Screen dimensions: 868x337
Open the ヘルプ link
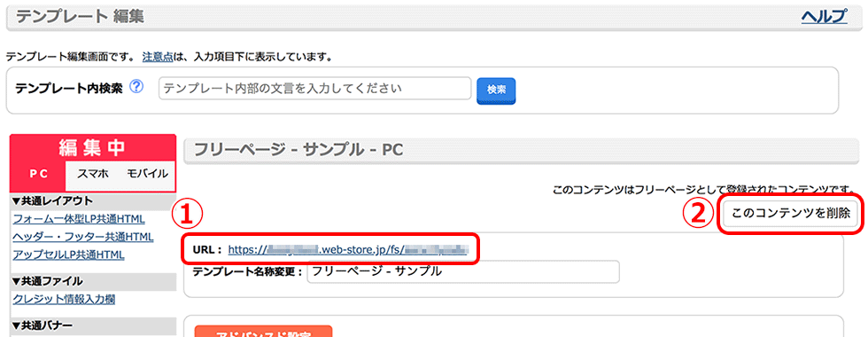pos(825,17)
